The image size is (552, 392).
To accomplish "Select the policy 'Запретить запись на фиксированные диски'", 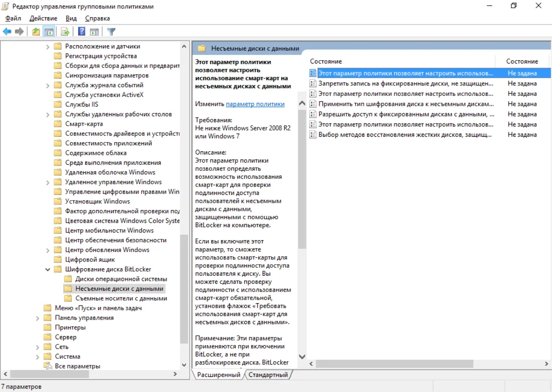I will (406, 83).
